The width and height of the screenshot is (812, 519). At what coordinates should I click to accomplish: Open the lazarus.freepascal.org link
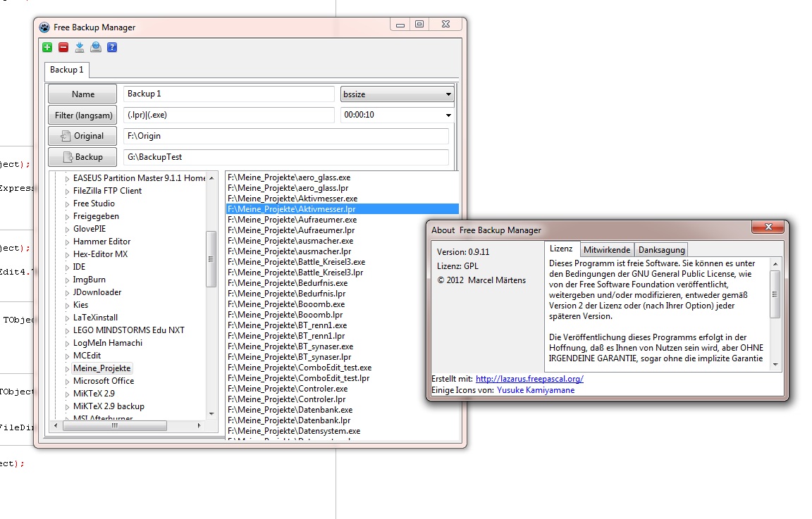point(529,379)
